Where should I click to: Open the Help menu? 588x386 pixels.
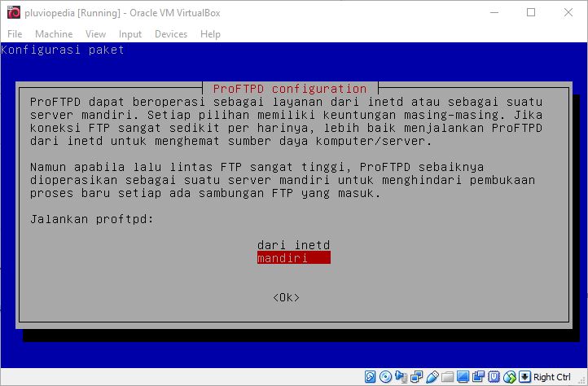[210, 34]
